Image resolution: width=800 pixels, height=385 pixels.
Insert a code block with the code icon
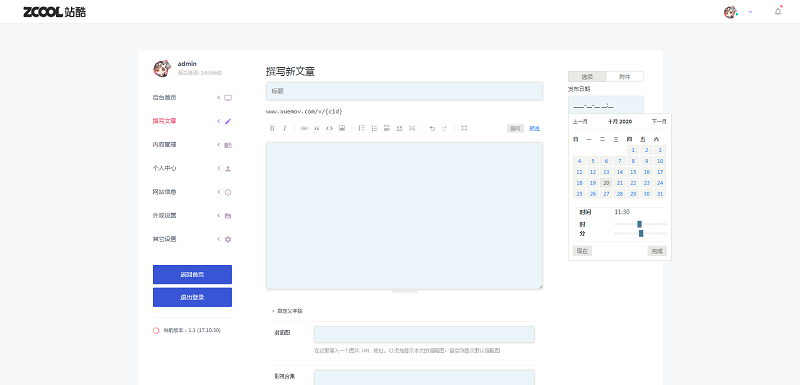point(329,128)
